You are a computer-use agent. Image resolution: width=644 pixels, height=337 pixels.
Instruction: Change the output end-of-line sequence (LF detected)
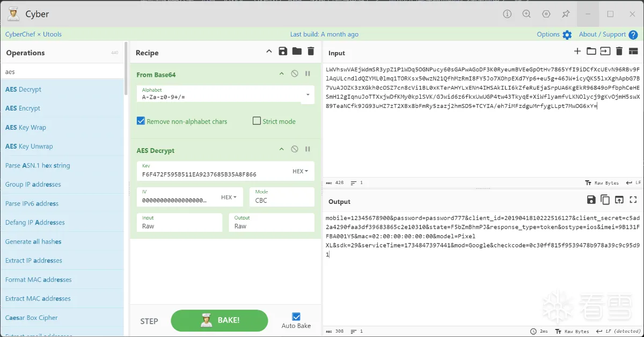pos(618,332)
